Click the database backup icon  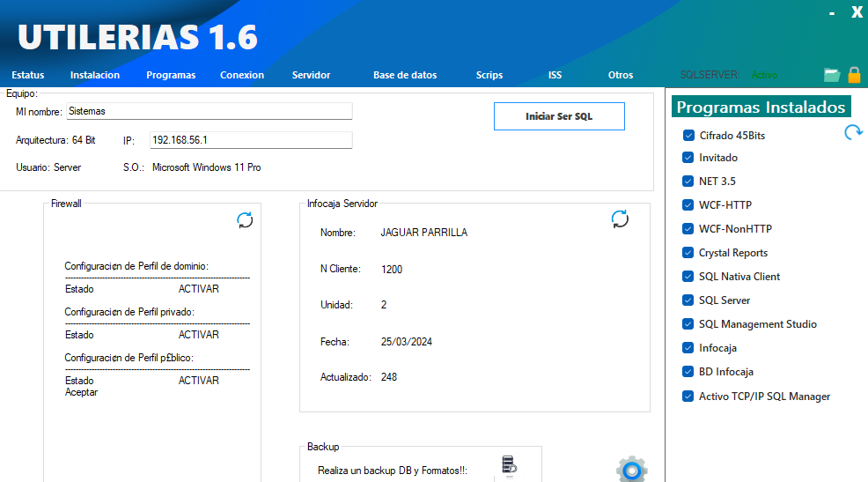tap(508, 467)
